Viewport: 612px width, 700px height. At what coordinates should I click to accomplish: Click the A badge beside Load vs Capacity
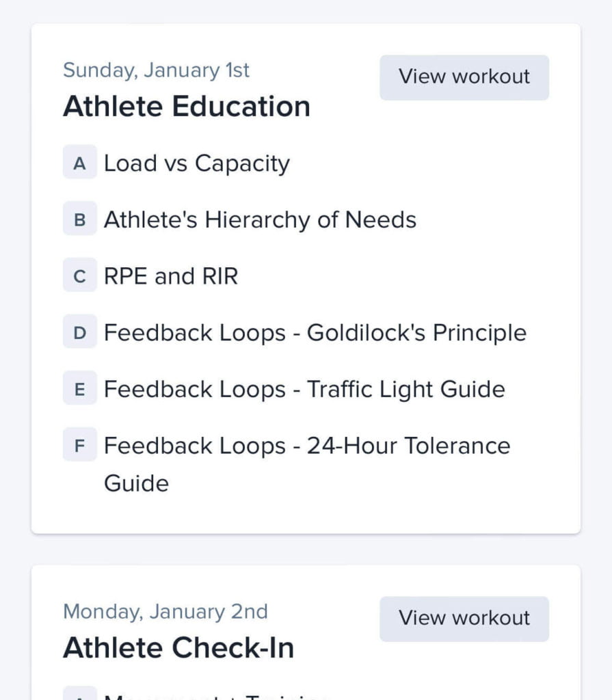coord(80,164)
